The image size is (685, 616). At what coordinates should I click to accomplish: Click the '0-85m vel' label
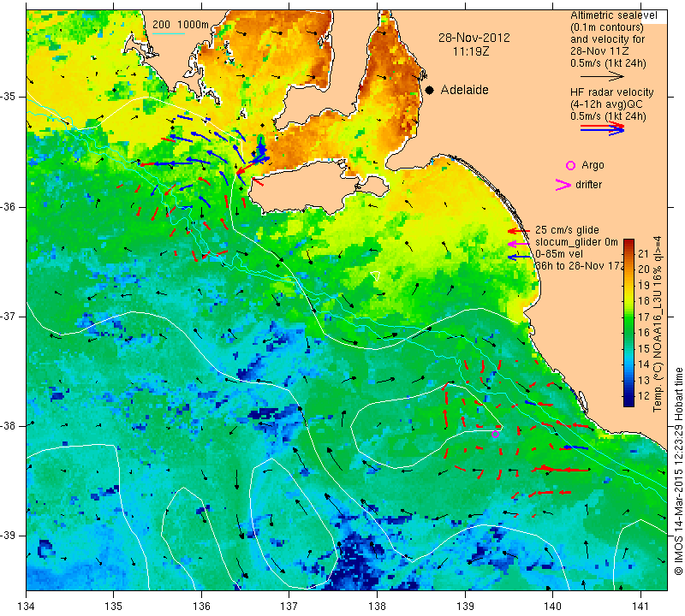tap(559, 254)
